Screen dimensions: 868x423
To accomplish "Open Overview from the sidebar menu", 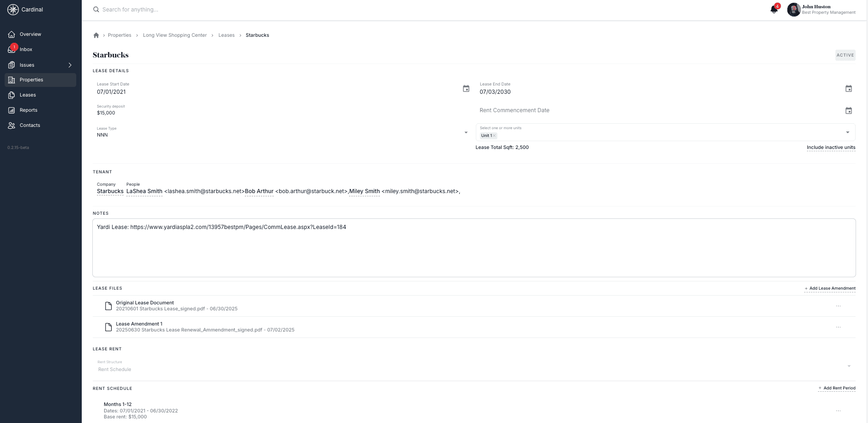I will point(12,34).
